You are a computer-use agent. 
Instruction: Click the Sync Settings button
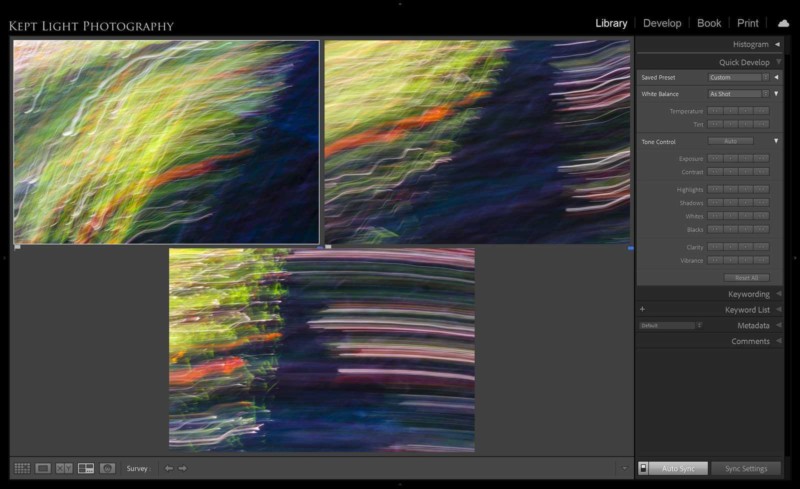(746, 468)
